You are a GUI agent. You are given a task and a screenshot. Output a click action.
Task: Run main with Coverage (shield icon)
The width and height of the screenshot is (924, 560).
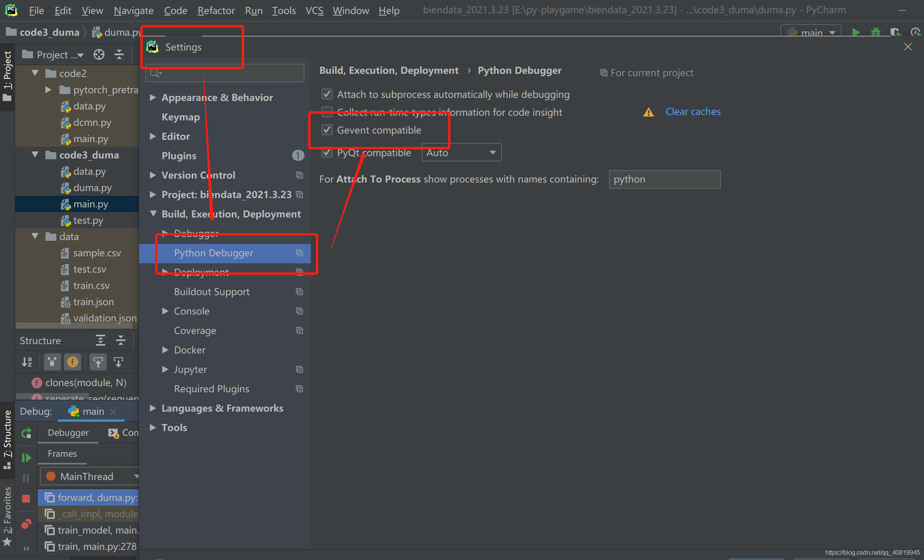(895, 32)
